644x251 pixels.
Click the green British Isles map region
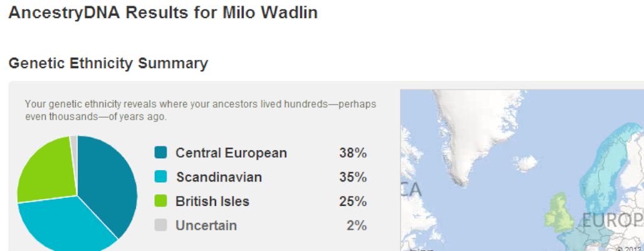(x=559, y=213)
